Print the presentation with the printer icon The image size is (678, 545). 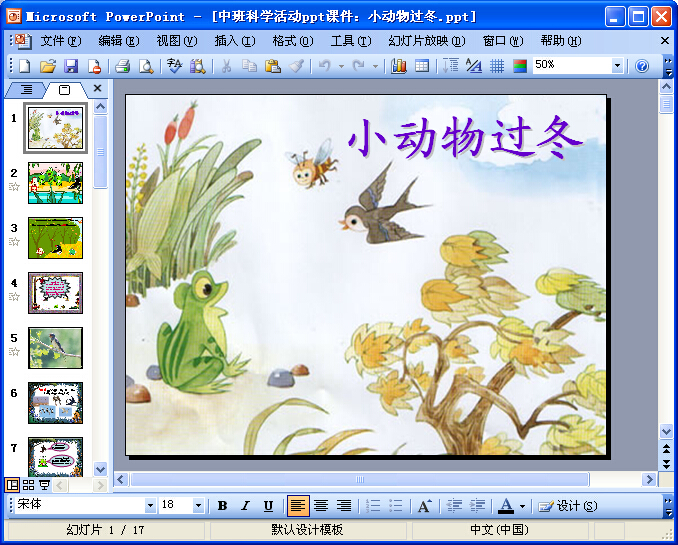(x=123, y=66)
